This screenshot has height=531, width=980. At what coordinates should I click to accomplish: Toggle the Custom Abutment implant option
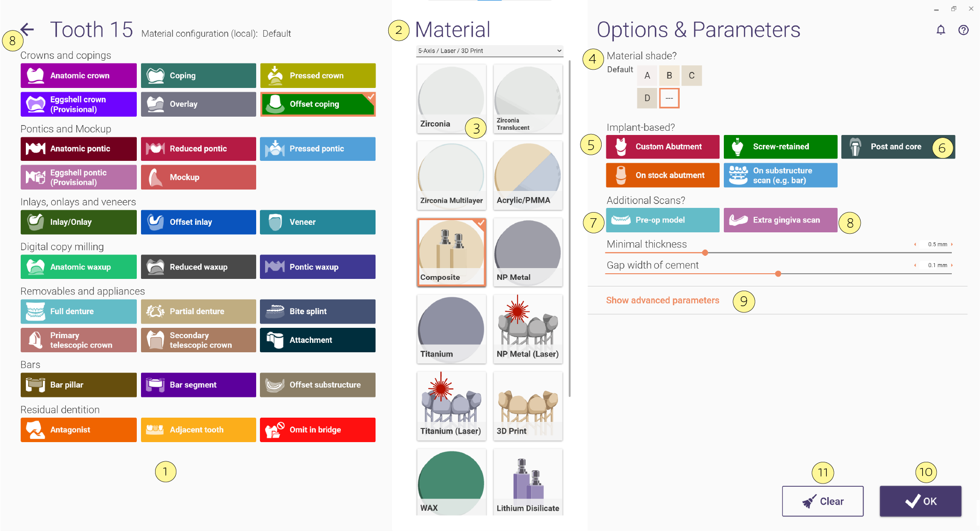(x=663, y=147)
